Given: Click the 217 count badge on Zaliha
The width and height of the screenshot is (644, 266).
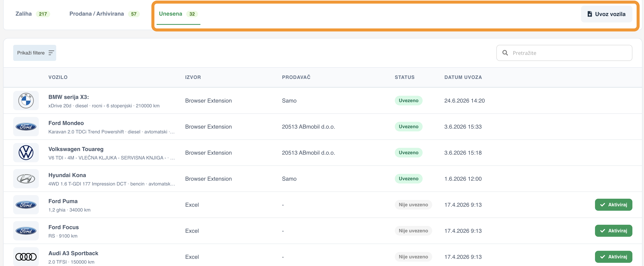Looking at the screenshot, I should pos(43,14).
